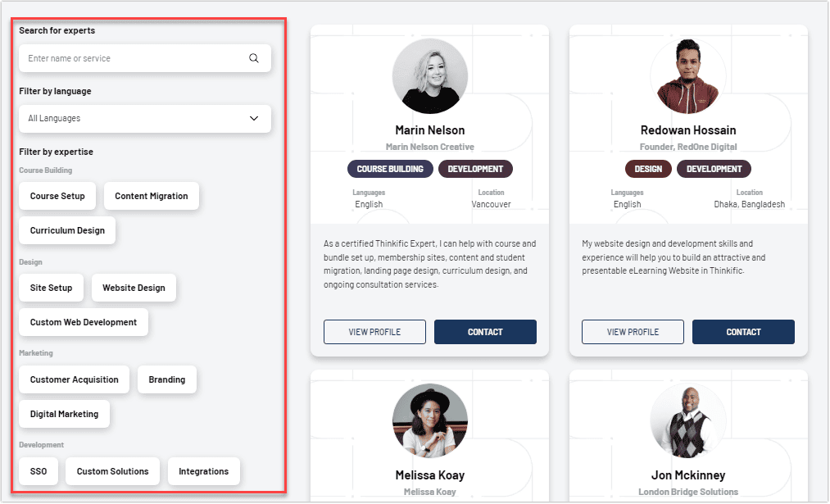Click Redowan Hossain's Design tag
This screenshot has width=830, height=504.
[x=648, y=169]
